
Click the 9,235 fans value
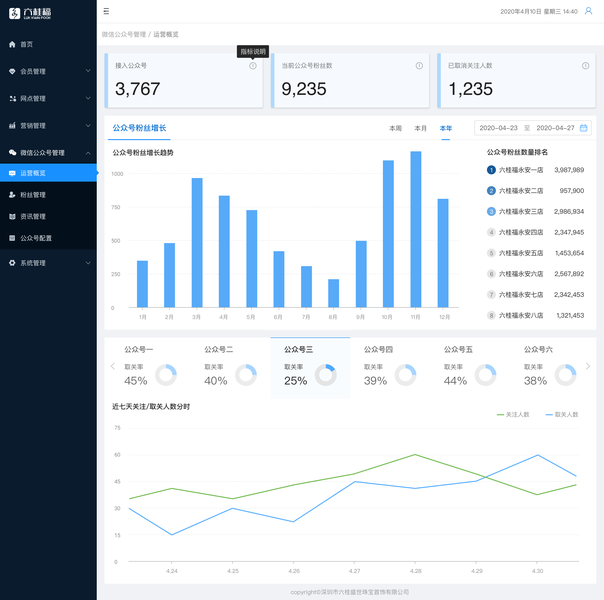304,89
